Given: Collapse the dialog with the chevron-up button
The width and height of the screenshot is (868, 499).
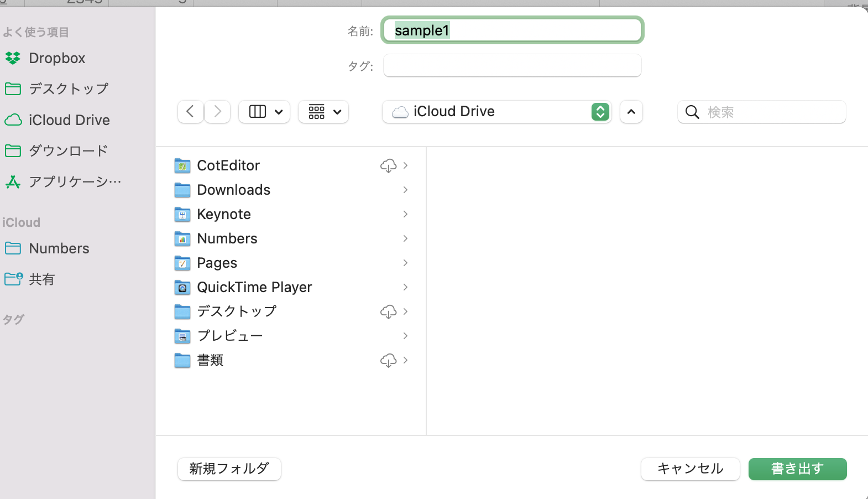Looking at the screenshot, I should [631, 112].
